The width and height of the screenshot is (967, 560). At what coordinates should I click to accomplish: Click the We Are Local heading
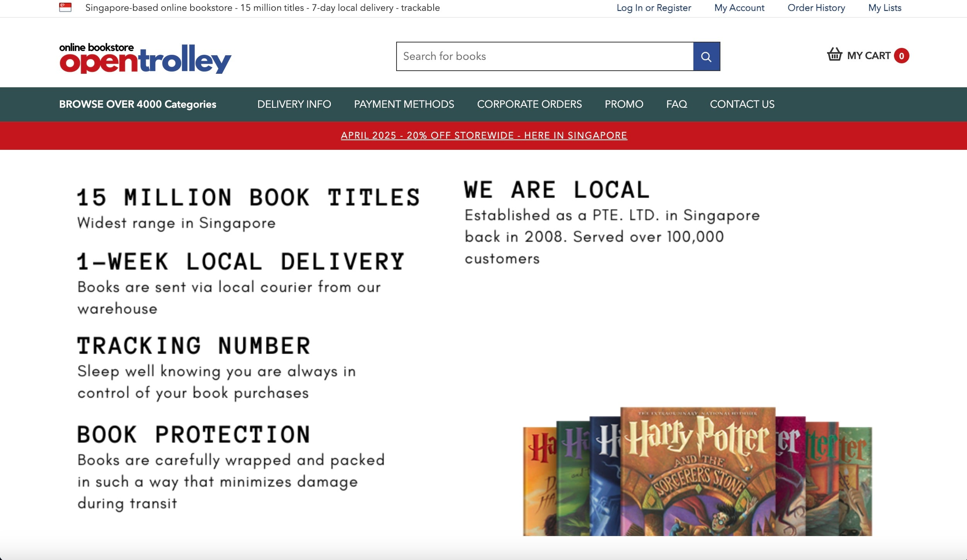557,190
